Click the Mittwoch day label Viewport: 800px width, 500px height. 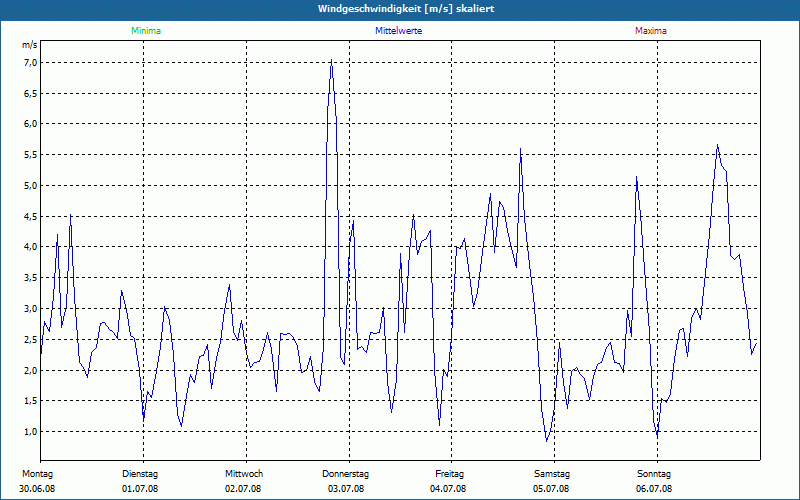click(x=244, y=474)
